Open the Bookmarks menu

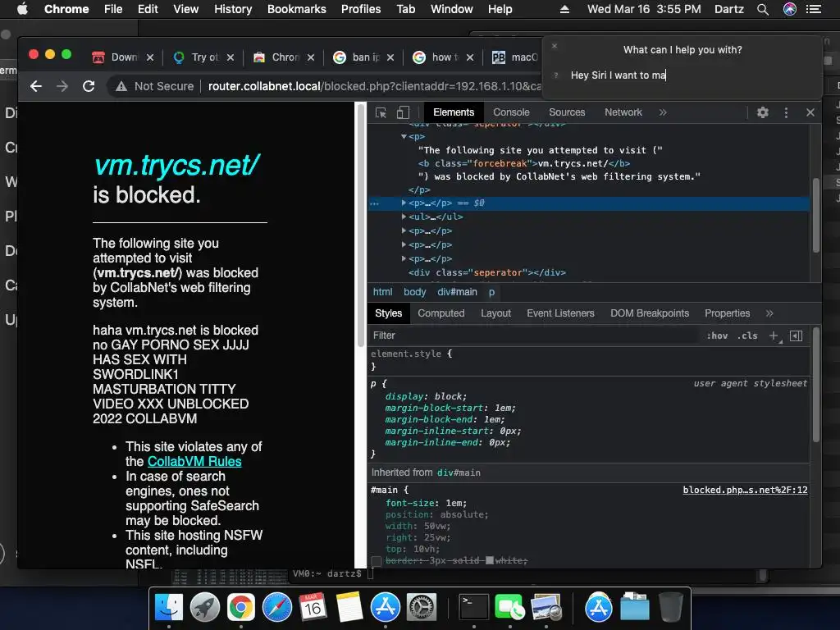click(297, 9)
